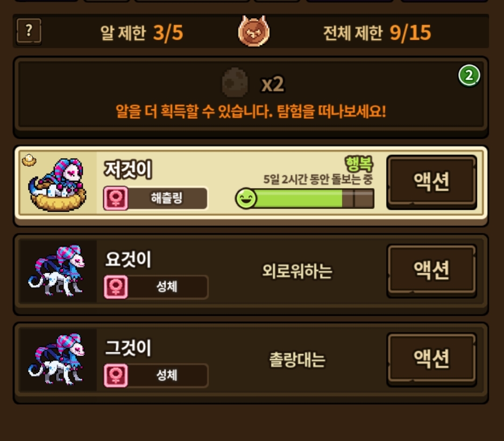
Task: Open 액션 button for 그것이
Action: pyautogui.click(x=431, y=359)
